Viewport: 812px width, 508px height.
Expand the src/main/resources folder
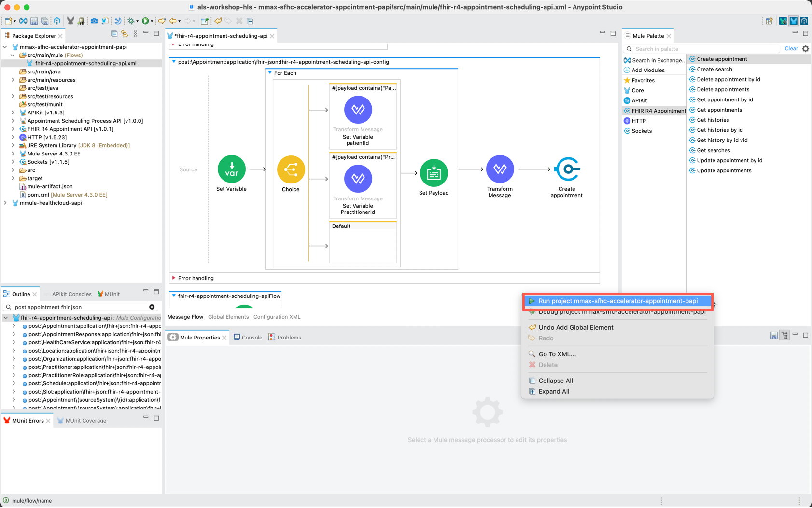click(13, 80)
